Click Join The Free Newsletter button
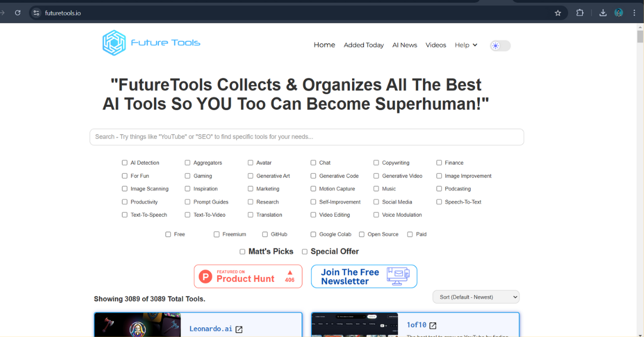 pyautogui.click(x=364, y=276)
